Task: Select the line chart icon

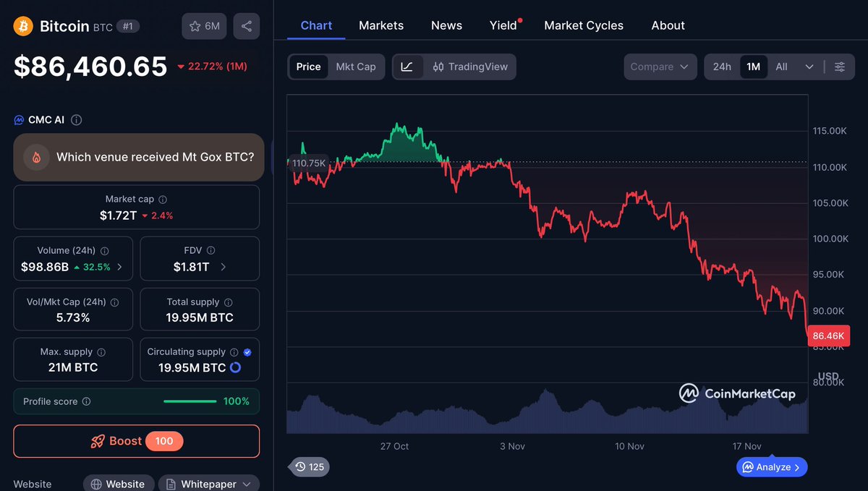Action: point(408,67)
